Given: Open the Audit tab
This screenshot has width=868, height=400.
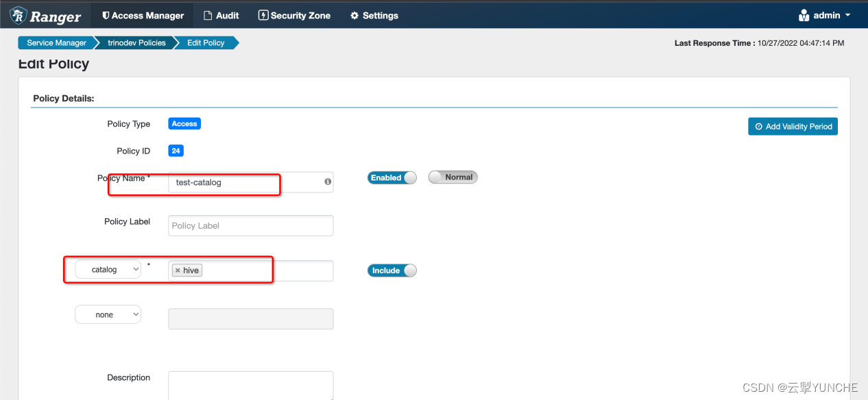Looking at the screenshot, I should [221, 15].
